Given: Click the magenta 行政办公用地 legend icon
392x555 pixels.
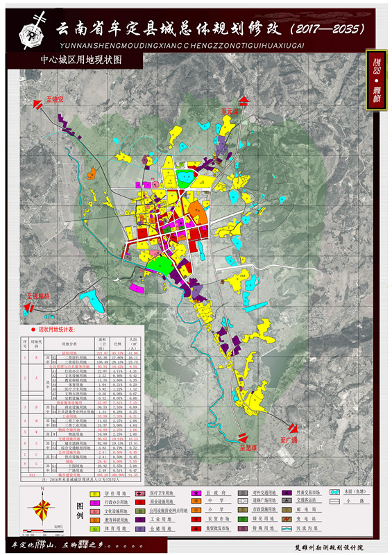Looking at the screenshot, I should pyautogui.click(x=94, y=502).
